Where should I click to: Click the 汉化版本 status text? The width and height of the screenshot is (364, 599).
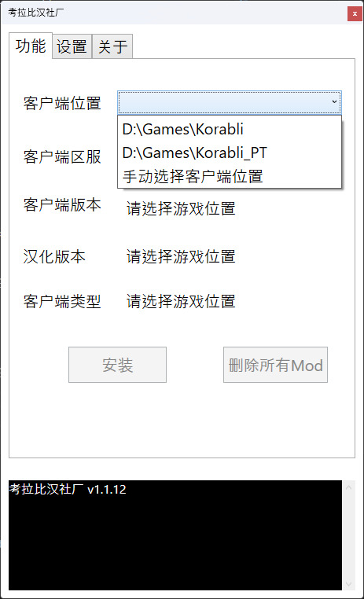181,257
